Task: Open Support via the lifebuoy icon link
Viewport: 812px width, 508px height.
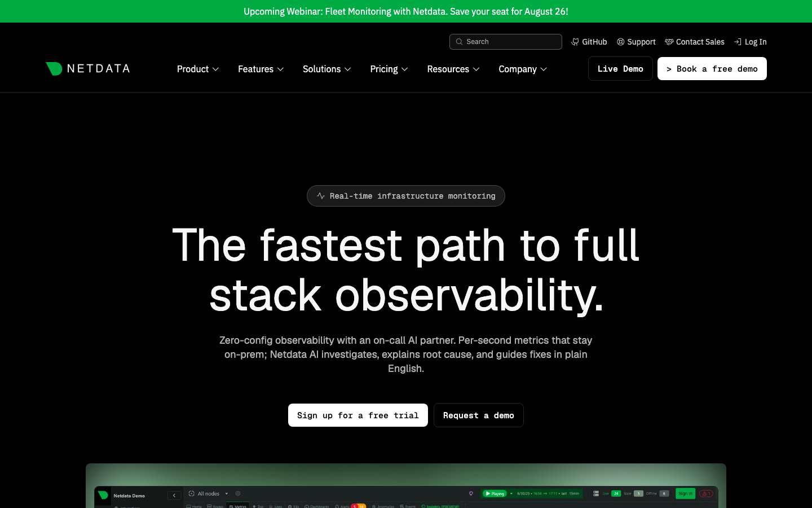Action: (636, 42)
